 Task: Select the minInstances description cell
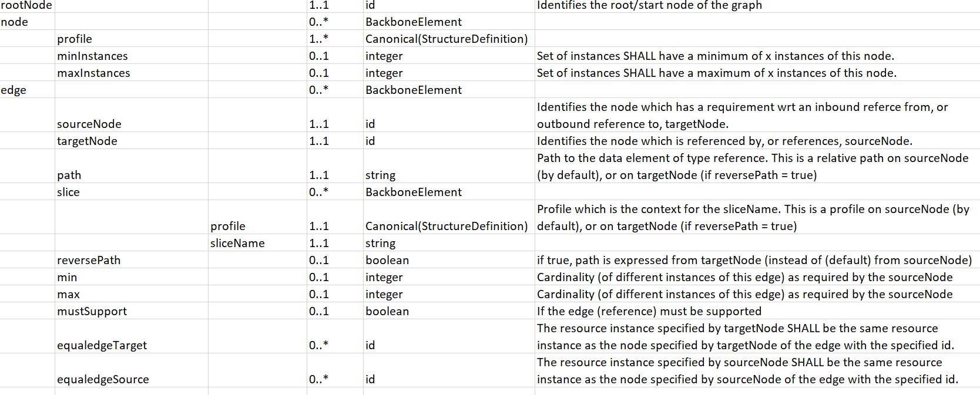pos(757,56)
